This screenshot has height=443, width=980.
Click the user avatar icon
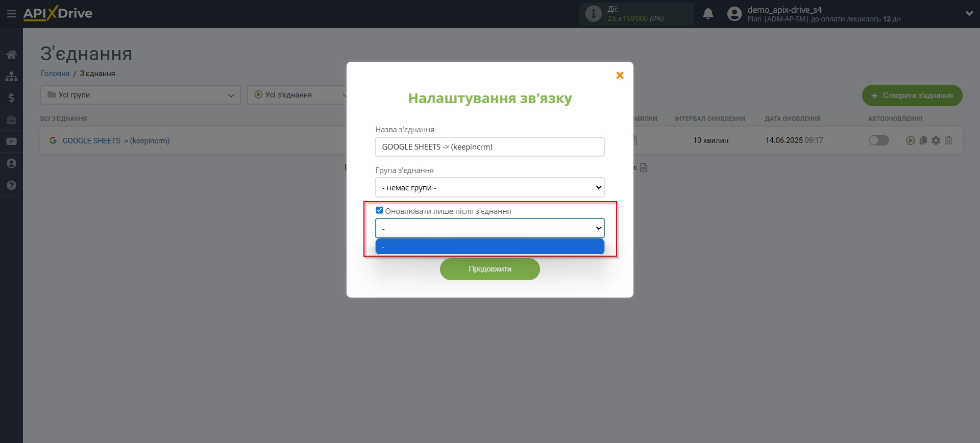734,14
